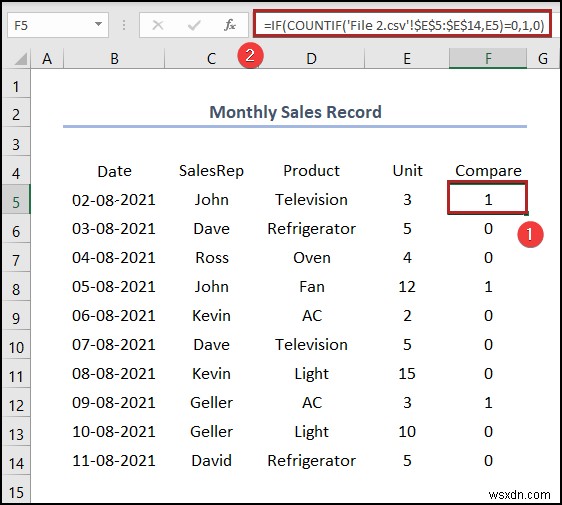Select cell with date 05-08-2021
Image resolution: width=562 pixels, height=505 pixels.
pos(114,287)
